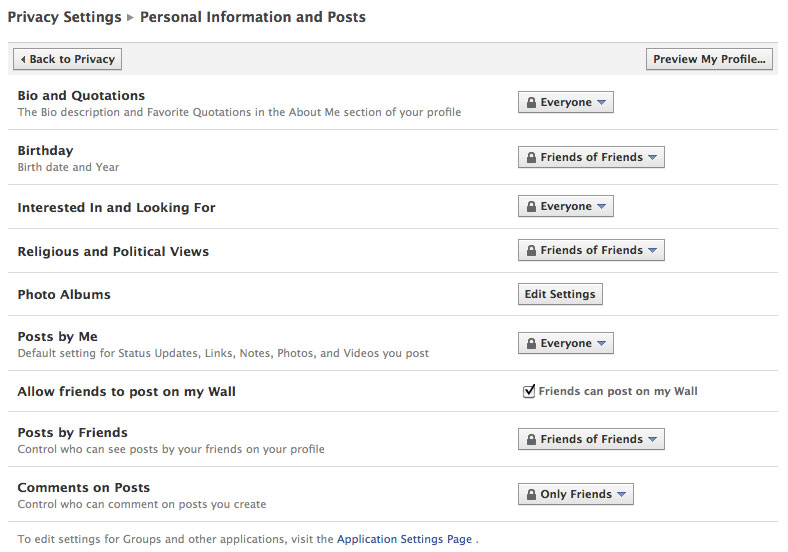Image resolution: width=788 pixels, height=552 pixels.
Task: Click Privacy Settings breadcrumb
Action: pyautogui.click(x=64, y=17)
